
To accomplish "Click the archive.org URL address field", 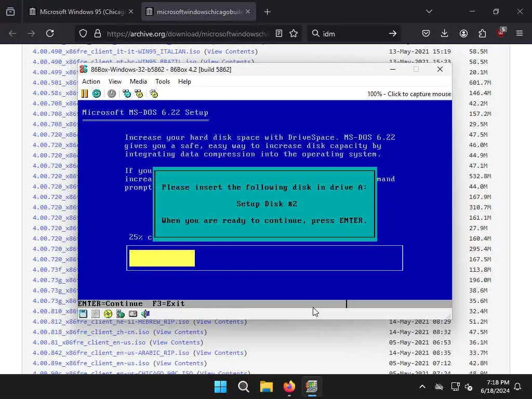I will point(188,34).
